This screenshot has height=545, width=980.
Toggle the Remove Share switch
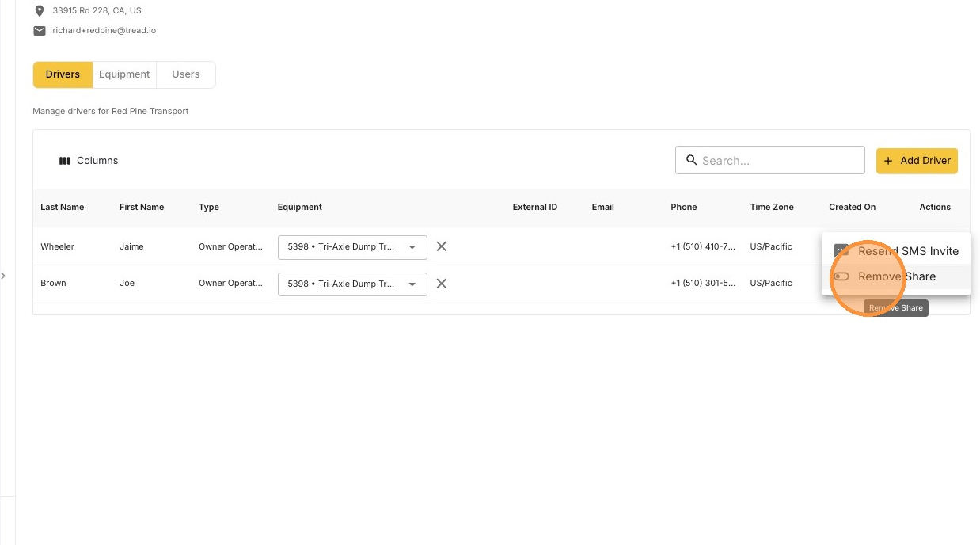click(841, 276)
